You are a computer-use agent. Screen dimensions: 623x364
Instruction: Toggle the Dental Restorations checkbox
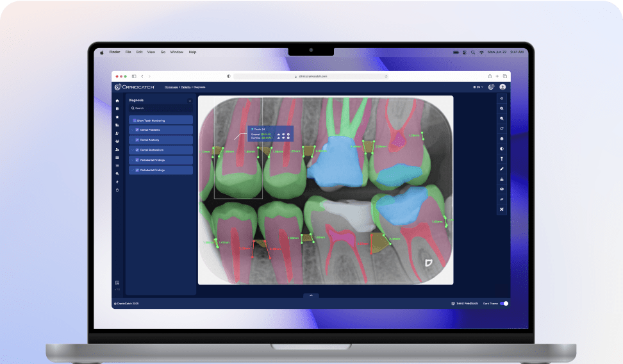tap(137, 150)
